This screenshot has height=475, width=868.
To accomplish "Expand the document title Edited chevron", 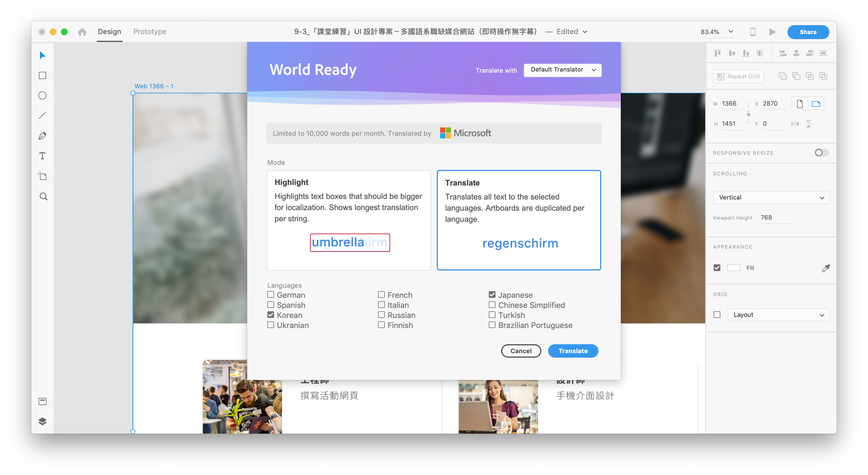I will [585, 32].
